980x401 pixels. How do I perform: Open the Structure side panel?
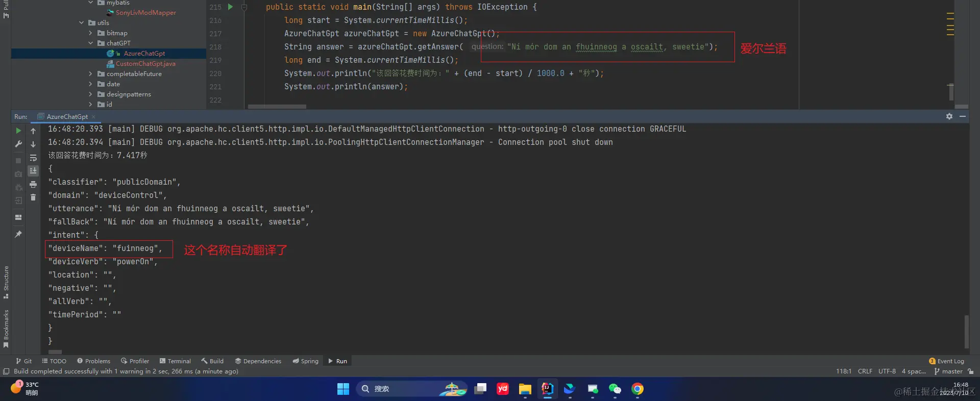coord(6,282)
